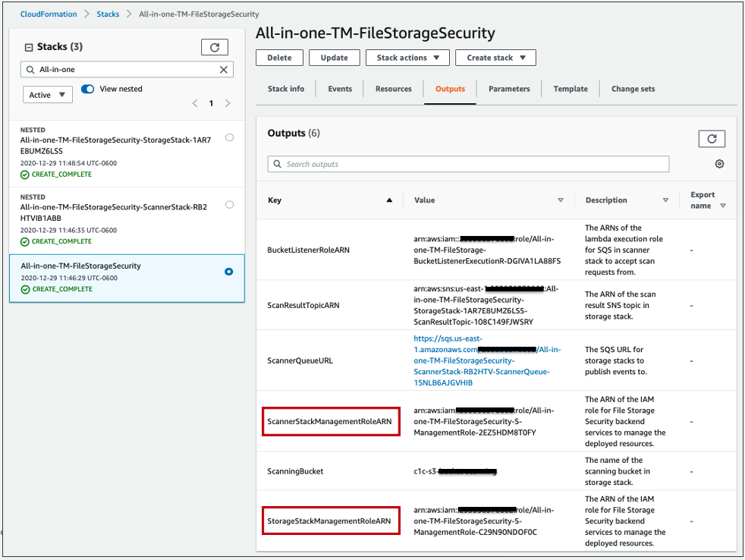Open Outputs table settings gear
Screen dimensions: 745x560
(x=719, y=164)
